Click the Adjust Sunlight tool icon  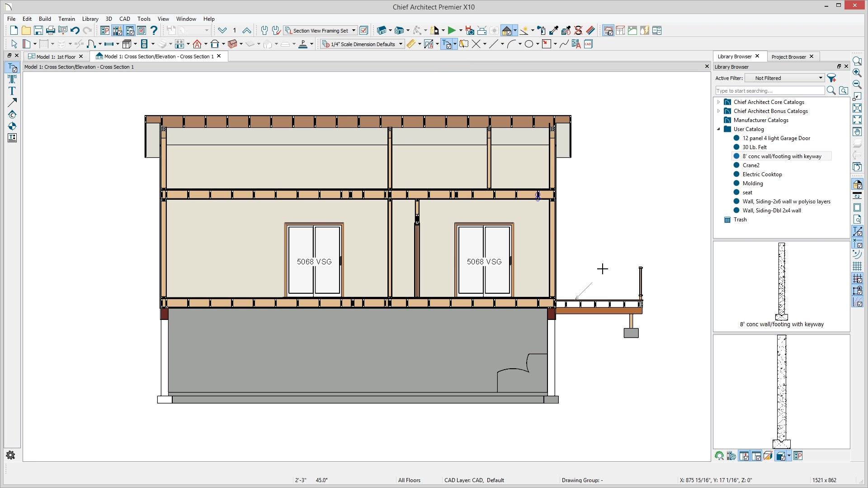point(524,31)
